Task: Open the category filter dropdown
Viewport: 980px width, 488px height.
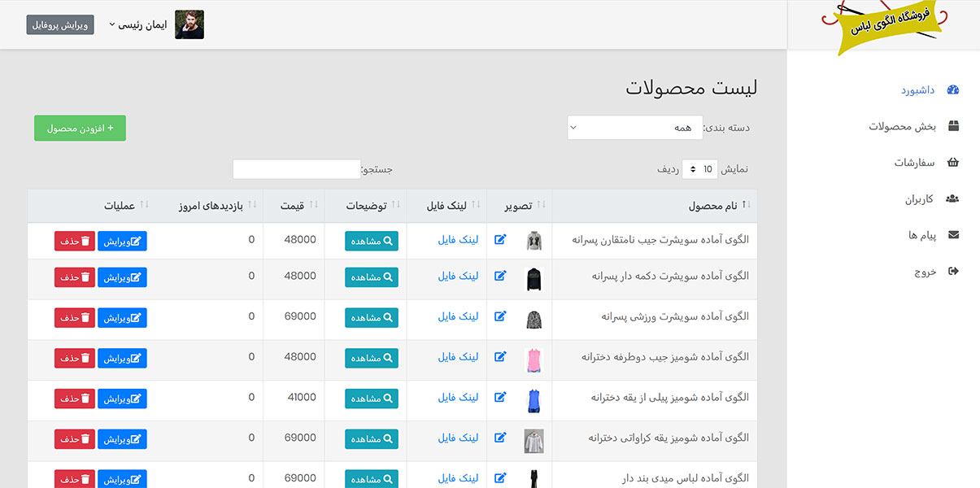Action: (634, 128)
